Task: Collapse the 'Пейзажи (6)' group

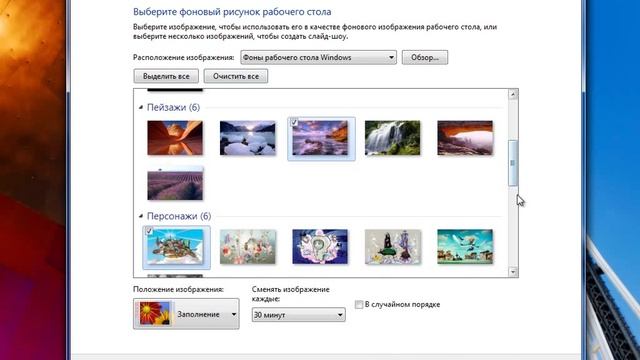Action: click(141, 107)
